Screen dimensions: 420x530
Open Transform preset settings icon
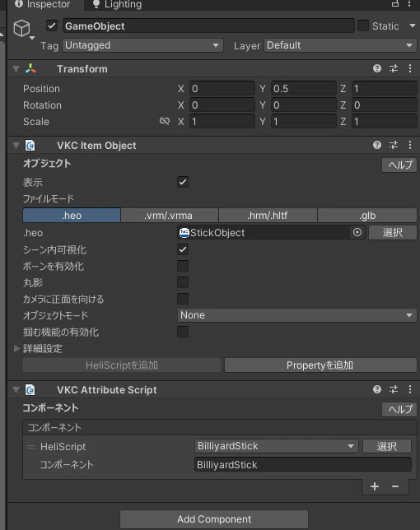pyautogui.click(x=394, y=68)
